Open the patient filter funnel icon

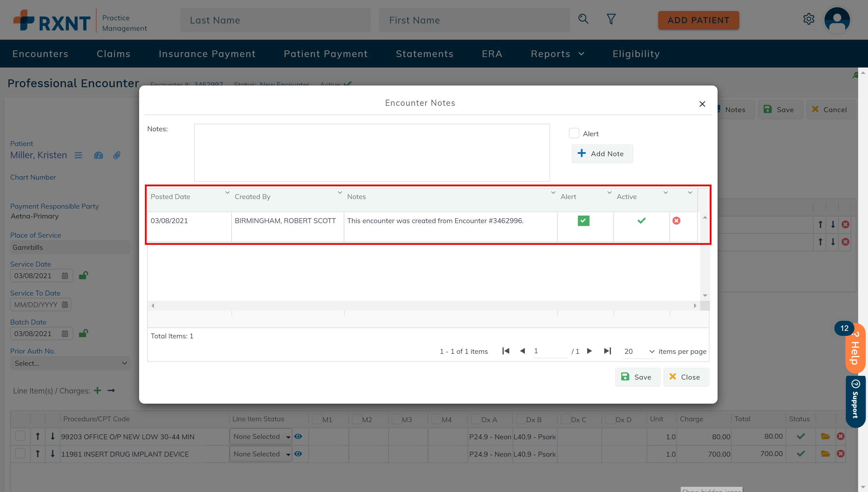coord(611,19)
